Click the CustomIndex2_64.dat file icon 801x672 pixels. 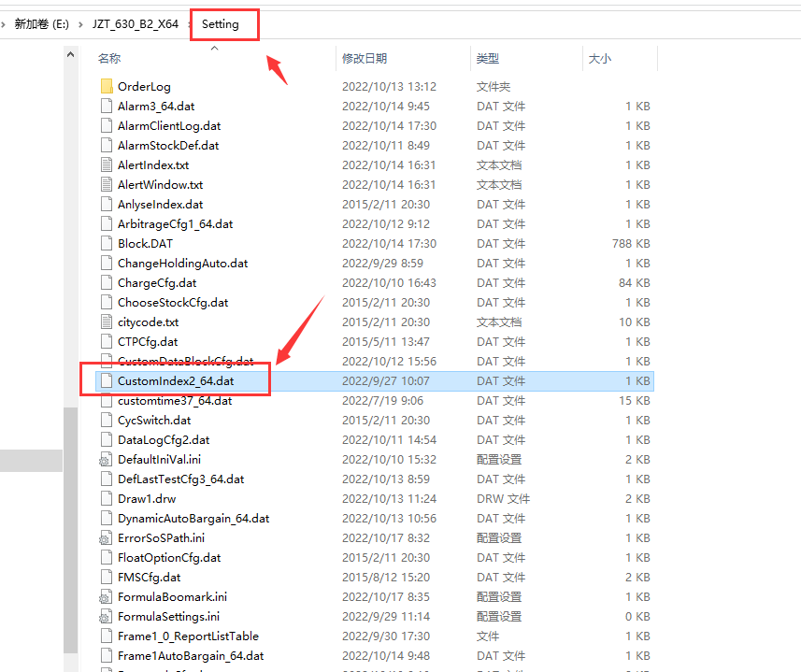click(x=107, y=381)
